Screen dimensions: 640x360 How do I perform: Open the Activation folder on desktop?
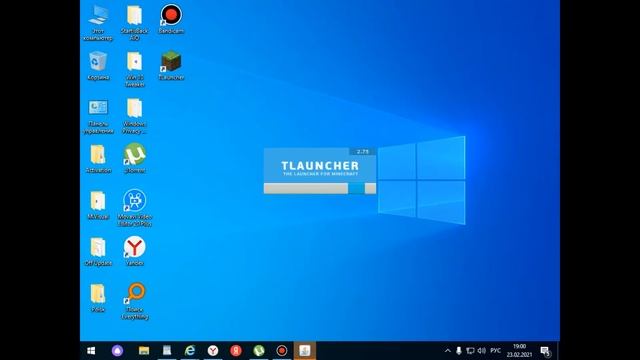98,159
